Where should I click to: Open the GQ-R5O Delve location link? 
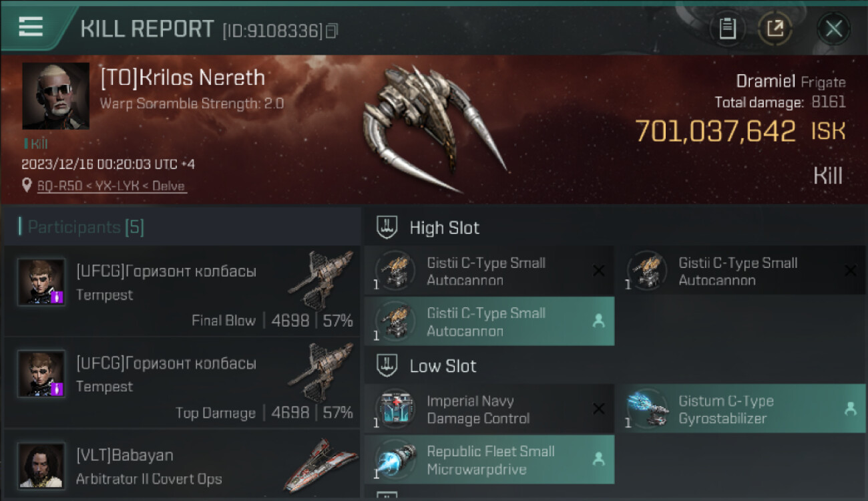(x=112, y=186)
